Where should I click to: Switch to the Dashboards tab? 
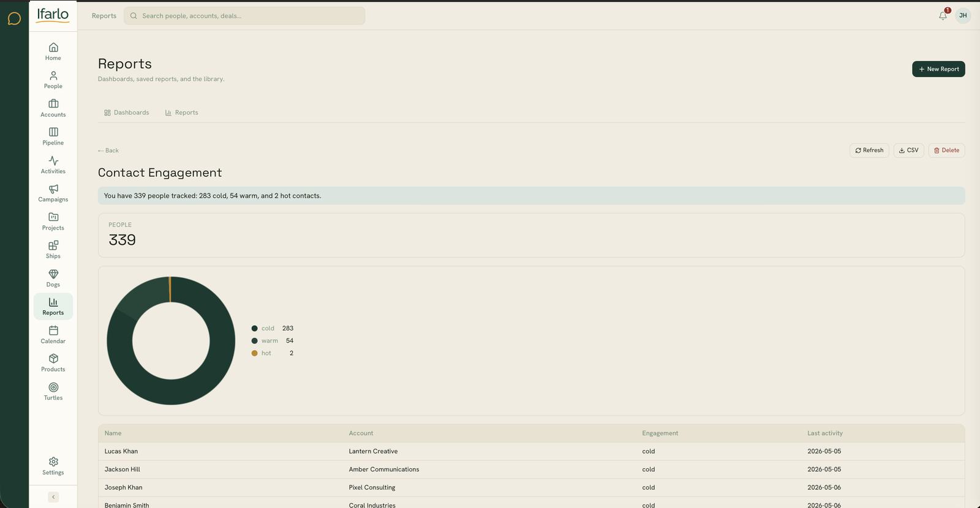coord(127,113)
